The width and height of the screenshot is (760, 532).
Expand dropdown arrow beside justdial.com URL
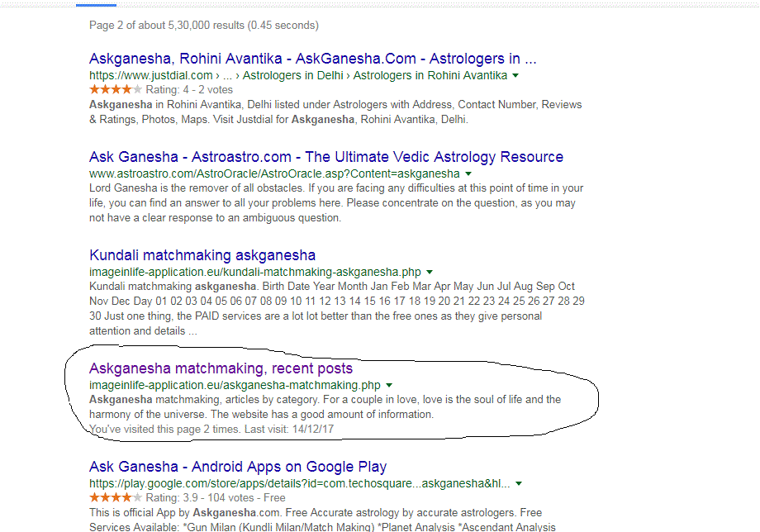pos(515,75)
